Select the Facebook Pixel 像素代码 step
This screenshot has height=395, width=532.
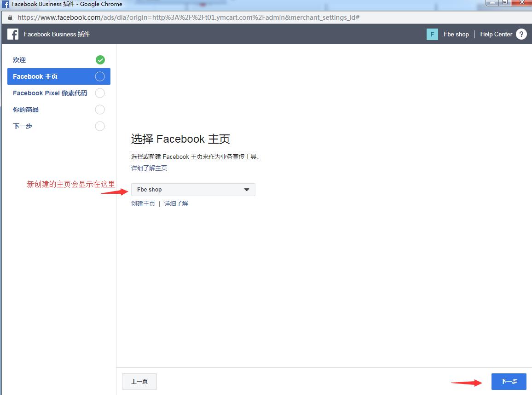[50, 93]
